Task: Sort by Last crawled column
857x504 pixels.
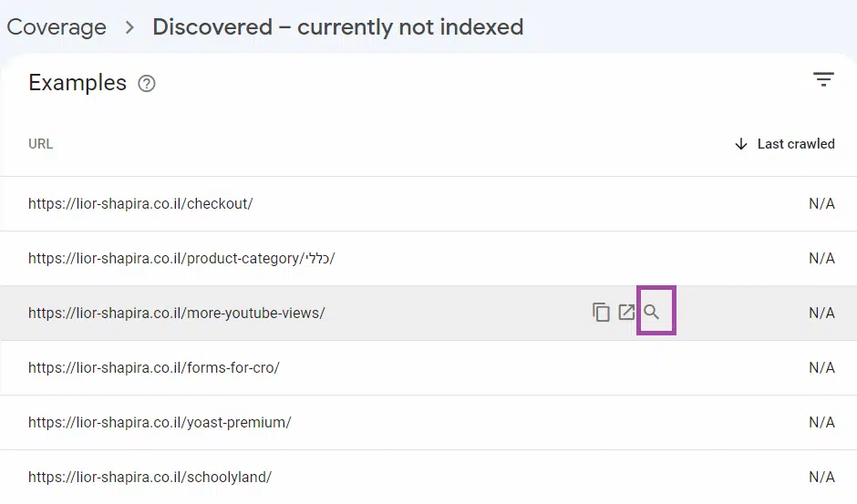Action: [x=796, y=144]
